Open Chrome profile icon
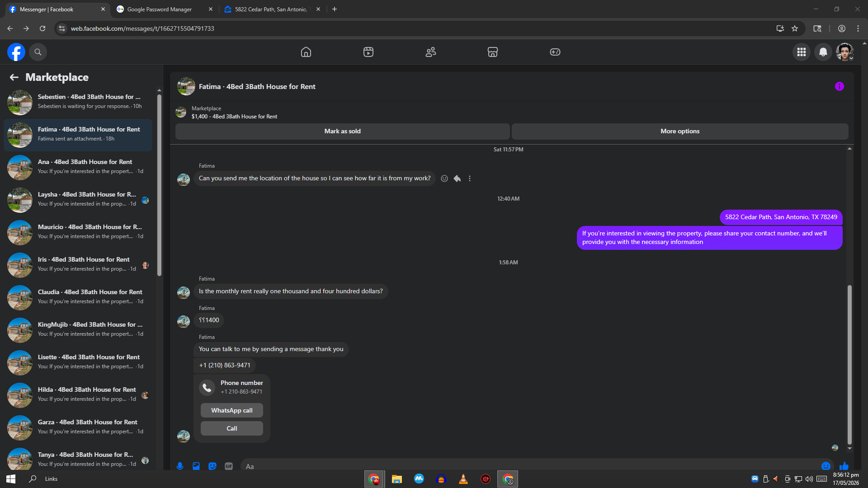This screenshot has height=488, width=868. tap(842, 28)
